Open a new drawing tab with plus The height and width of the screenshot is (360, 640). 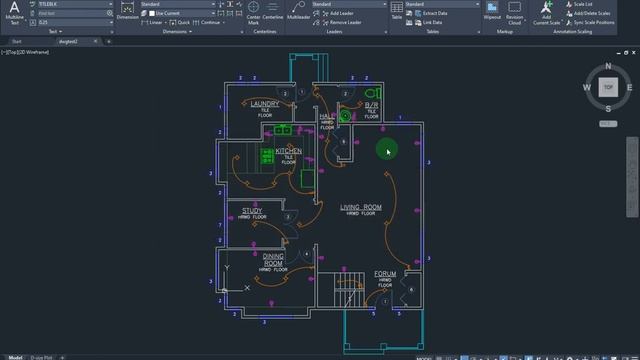[109, 42]
